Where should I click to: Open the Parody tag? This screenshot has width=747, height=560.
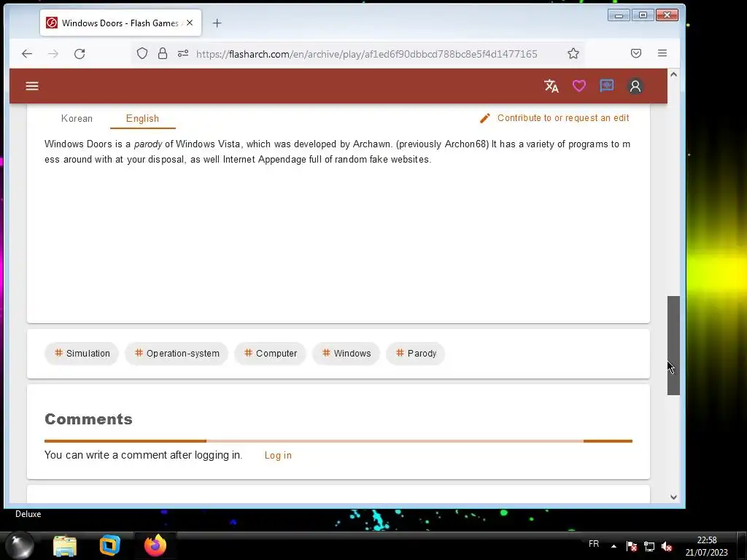[x=416, y=354]
